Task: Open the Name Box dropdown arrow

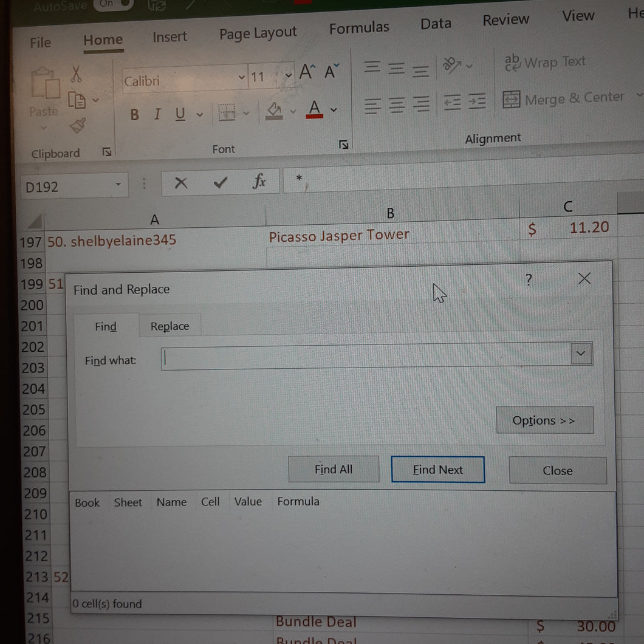Action: (x=118, y=185)
